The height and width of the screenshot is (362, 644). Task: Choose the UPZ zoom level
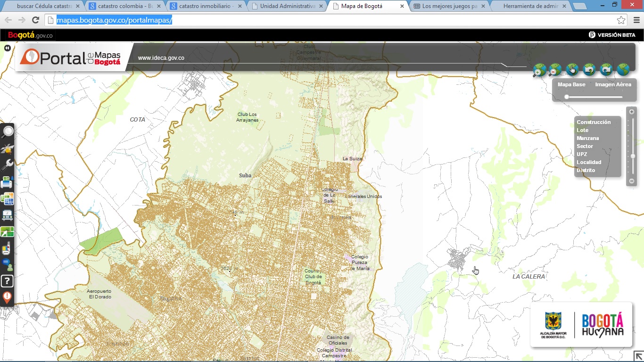point(582,154)
